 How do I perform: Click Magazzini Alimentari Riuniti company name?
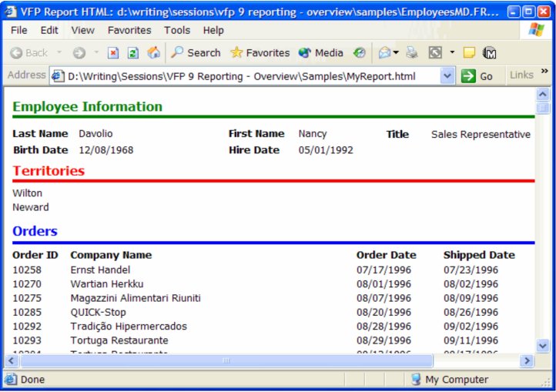click(x=136, y=298)
